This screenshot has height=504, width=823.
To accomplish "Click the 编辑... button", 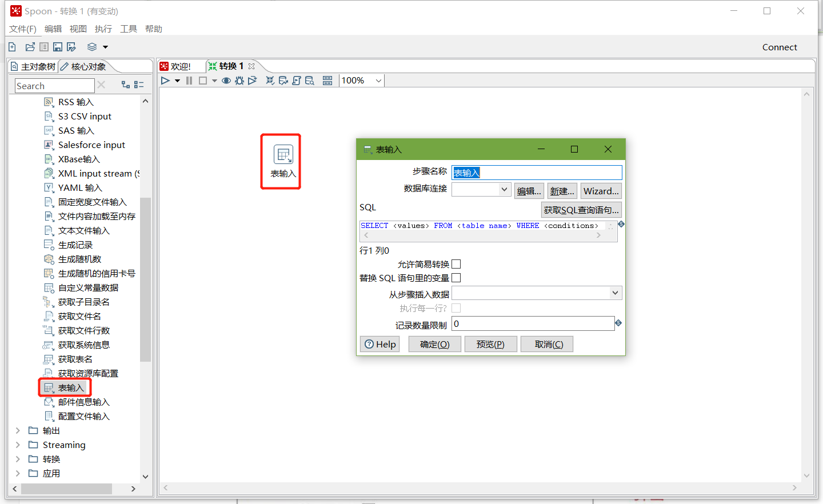I will click(529, 191).
